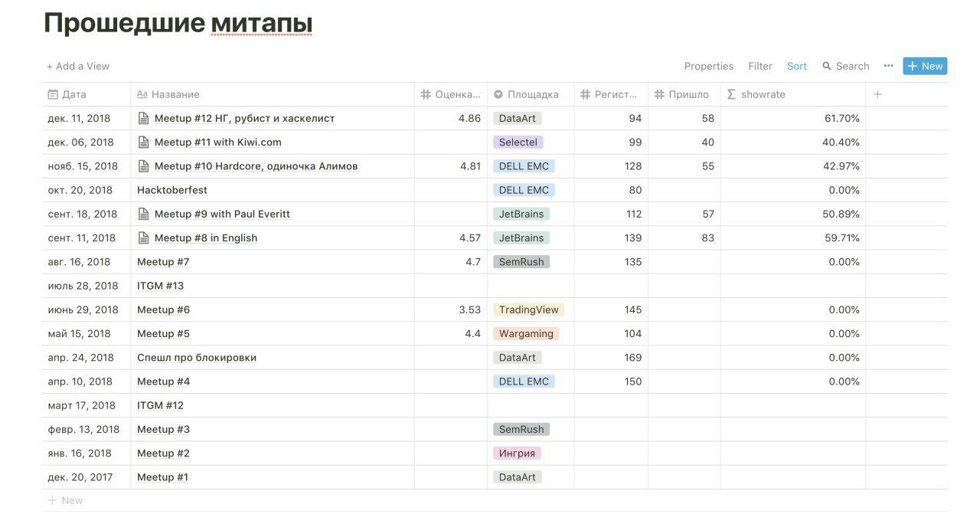Screen dimensions: 980x514
Task: Click the attended value 83
Action: pos(707,237)
